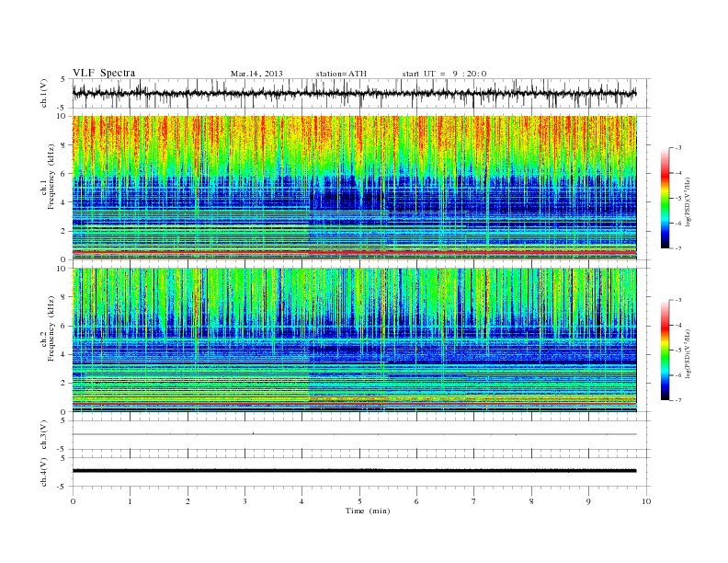
Task: Click the "10" tick on the Time axis
Action: coord(646,501)
